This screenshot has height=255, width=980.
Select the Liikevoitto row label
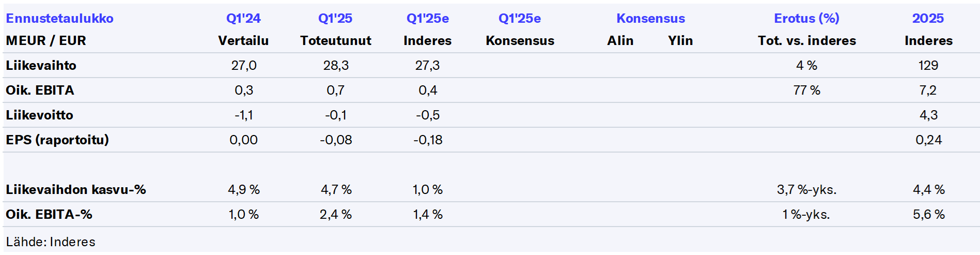point(39,115)
